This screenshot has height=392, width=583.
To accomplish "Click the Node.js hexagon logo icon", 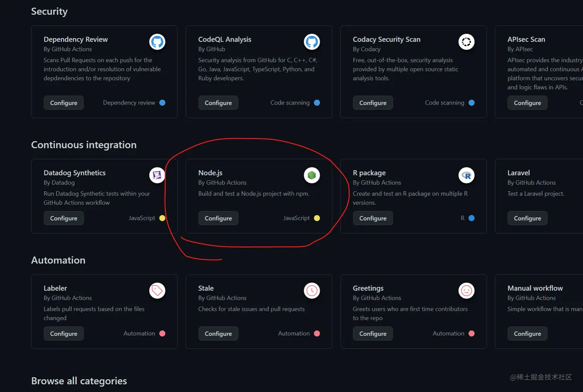I will coord(312,175).
